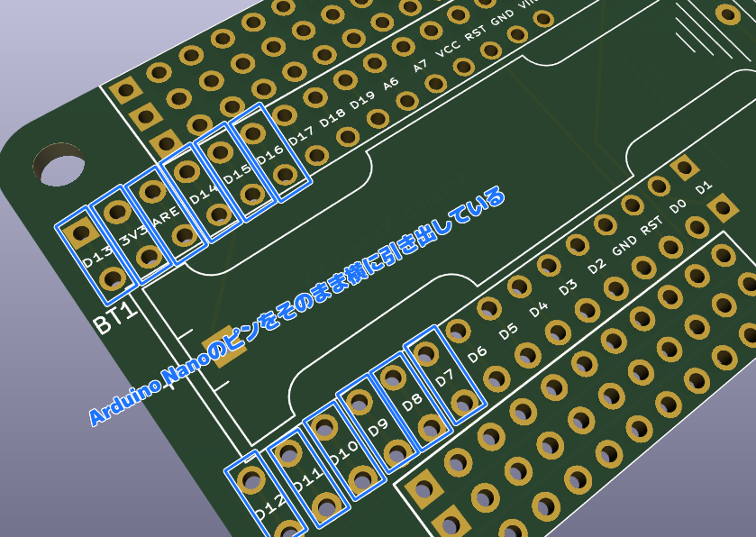Click the D14 pin label

203,193
